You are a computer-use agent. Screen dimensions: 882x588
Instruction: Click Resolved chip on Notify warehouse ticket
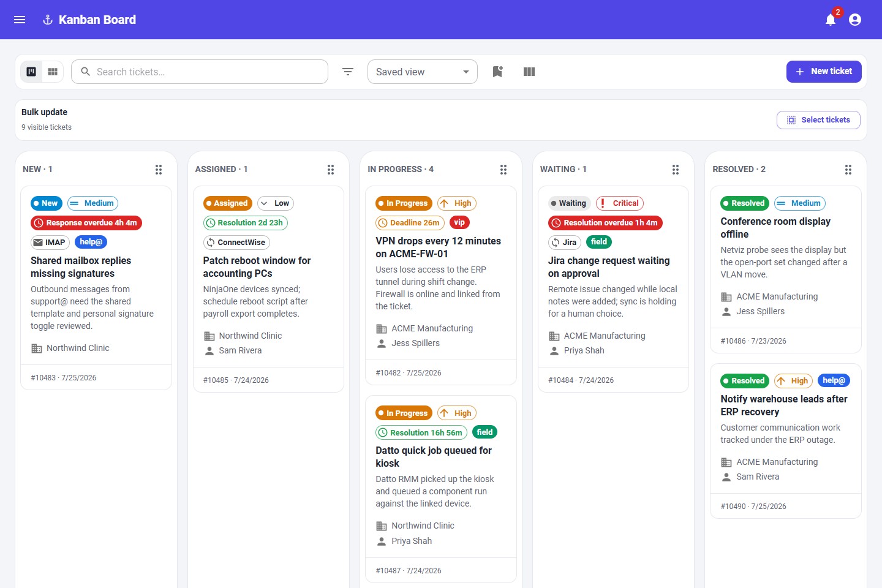(745, 381)
